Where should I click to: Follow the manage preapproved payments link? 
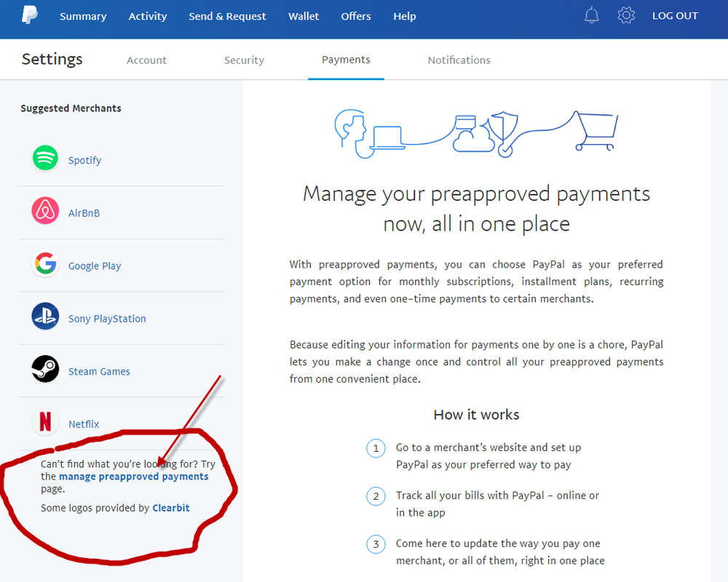[134, 477]
